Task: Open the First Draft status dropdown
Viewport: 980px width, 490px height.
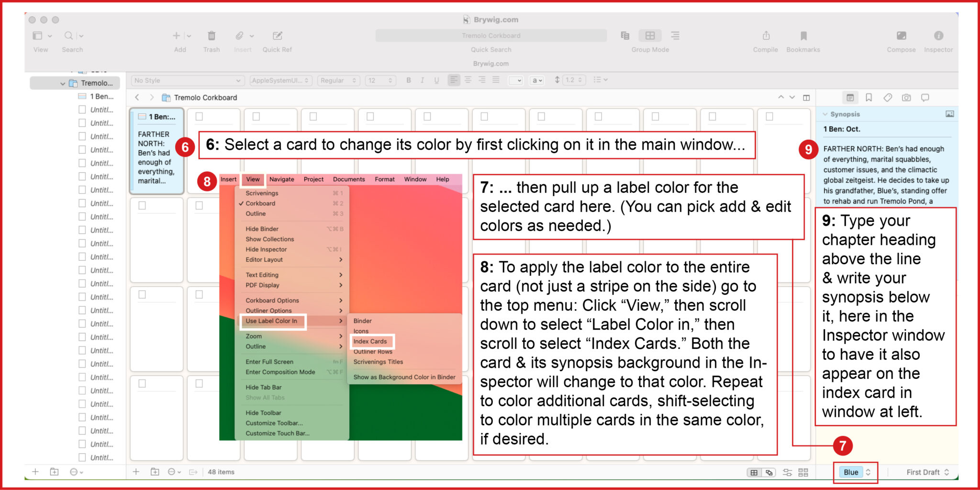Action: (x=927, y=472)
